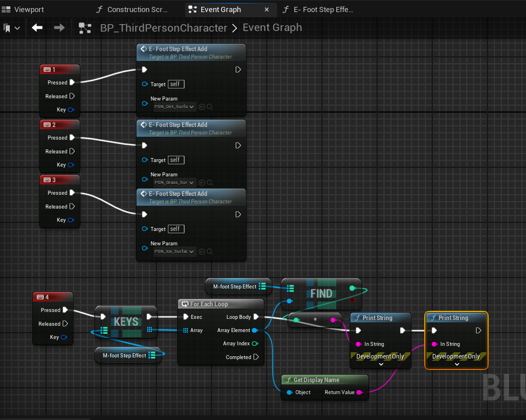Click the Loop Body exec pin
The image size is (526, 420).
pos(256,317)
